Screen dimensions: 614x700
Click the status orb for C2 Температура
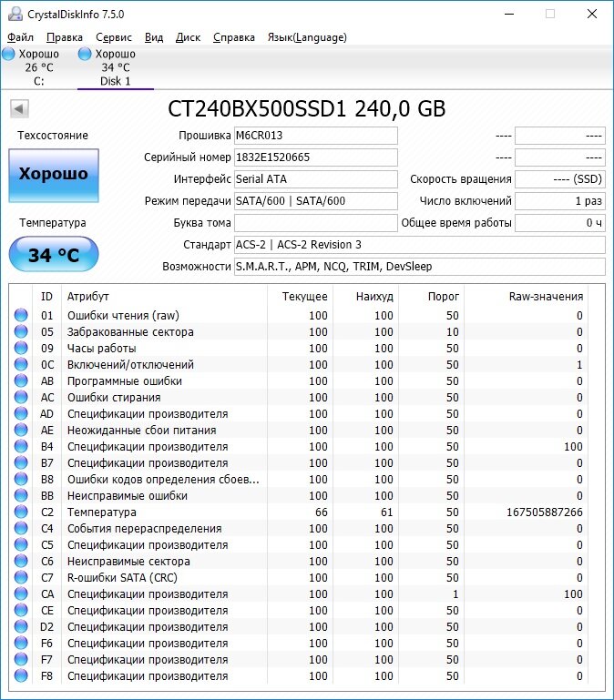(x=21, y=512)
